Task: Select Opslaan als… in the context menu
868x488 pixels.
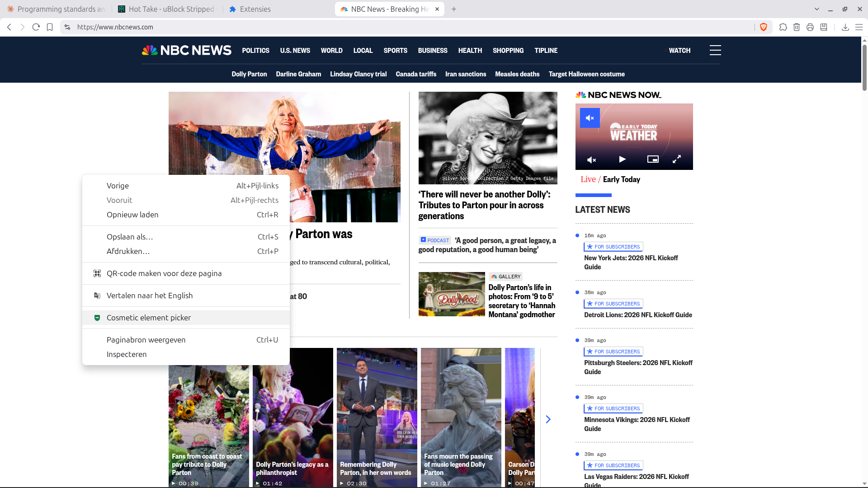Action: coord(186,237)
